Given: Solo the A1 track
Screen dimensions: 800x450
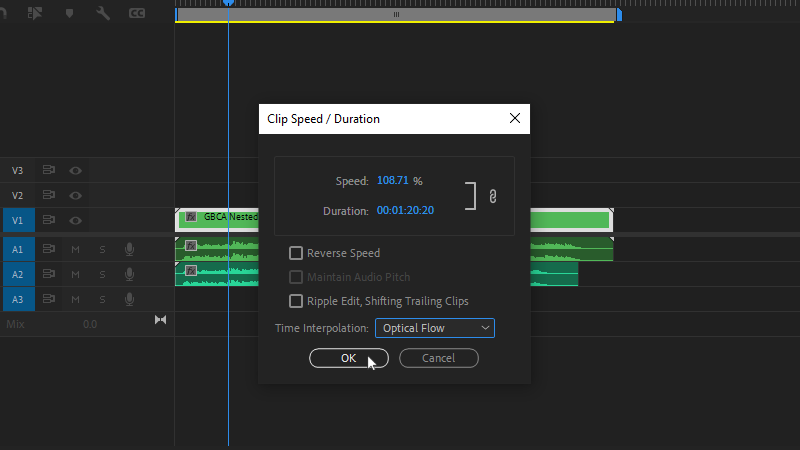Looking at the screenshot, I should coord(103,249).
